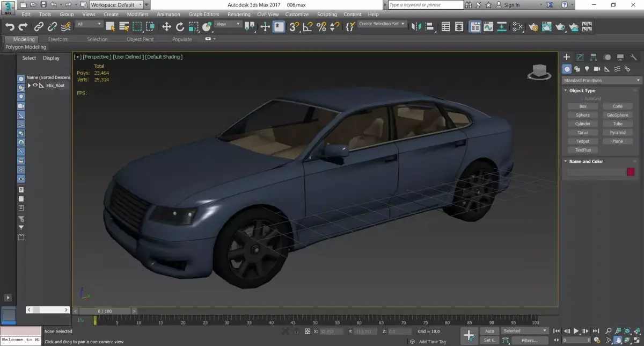
Task: Click the Sign In link
Action: click(x=512, y=5)
